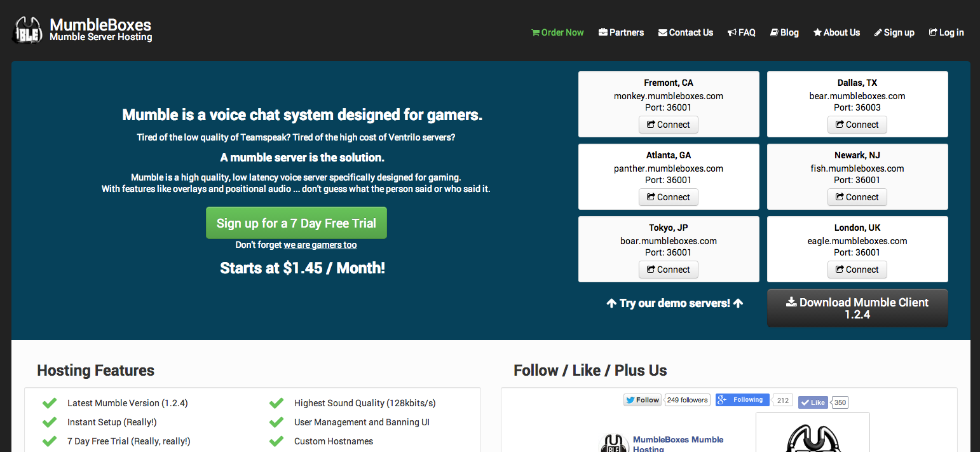Image resolution: width=980 pixels, height=452 pixels.
Task: Click the 249 followers count
Action: pos(687,400)
